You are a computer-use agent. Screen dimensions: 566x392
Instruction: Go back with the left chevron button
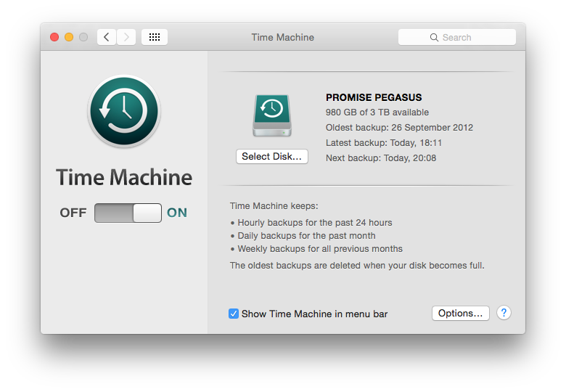[x=107, y=37]
